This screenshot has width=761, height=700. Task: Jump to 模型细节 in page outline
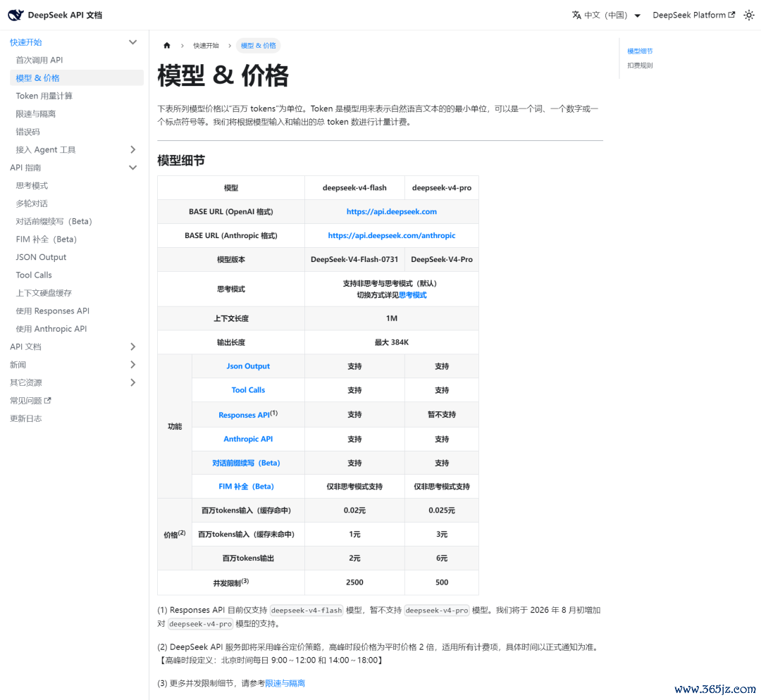(640, 51)
